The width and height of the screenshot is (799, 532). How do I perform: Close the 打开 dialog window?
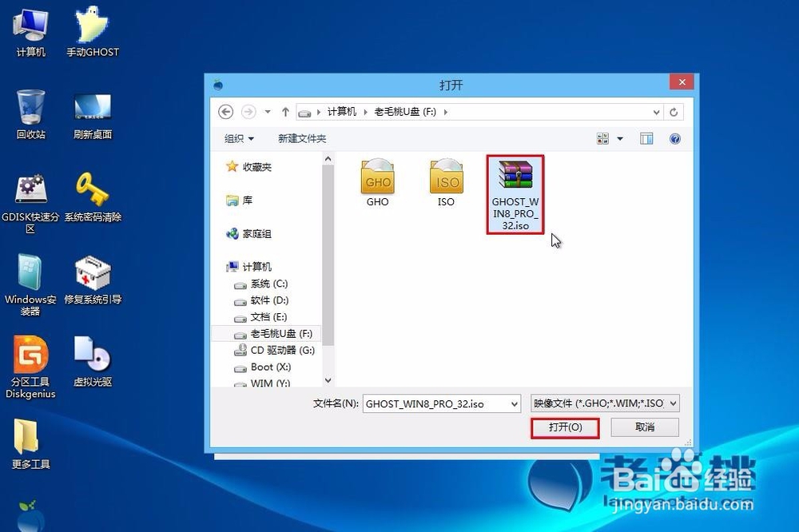(682, 82)
